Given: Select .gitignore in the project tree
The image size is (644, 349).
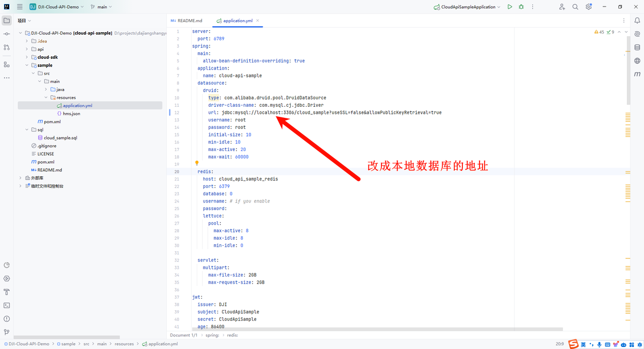Looking at the screenshot, I should pos(47,146).
